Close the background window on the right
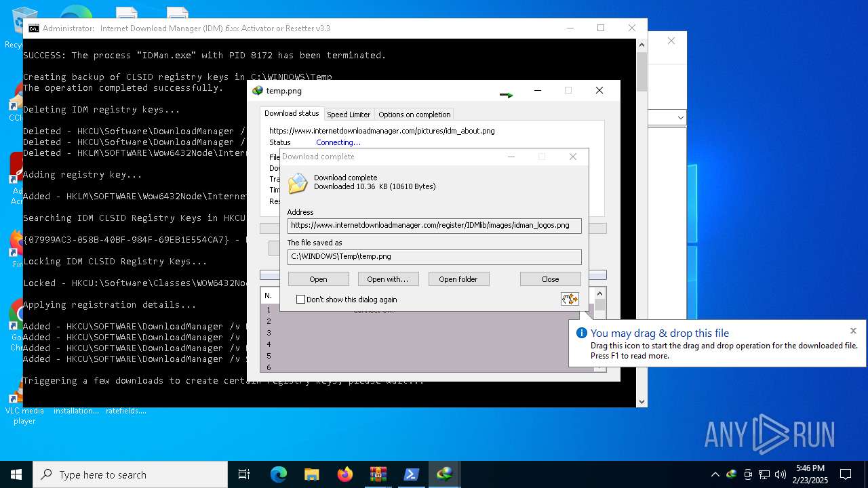Screen dimensions: 868x488 click(671, 41)
